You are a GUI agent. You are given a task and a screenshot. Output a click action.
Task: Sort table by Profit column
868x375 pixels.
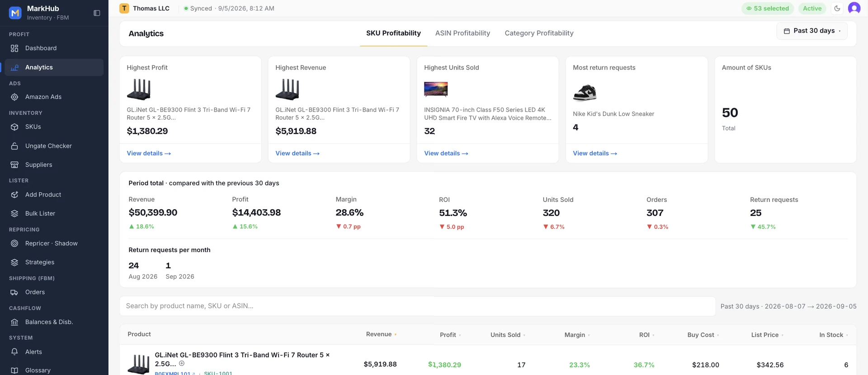click(450, 335)
